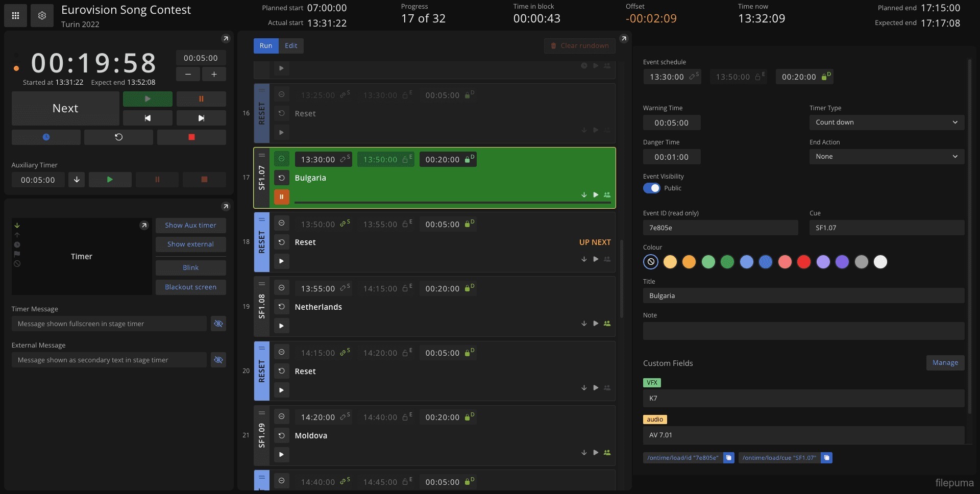This screenshot has height=494, width=980.
Task: Open the Timer Type dropdown
Action: 886,122
